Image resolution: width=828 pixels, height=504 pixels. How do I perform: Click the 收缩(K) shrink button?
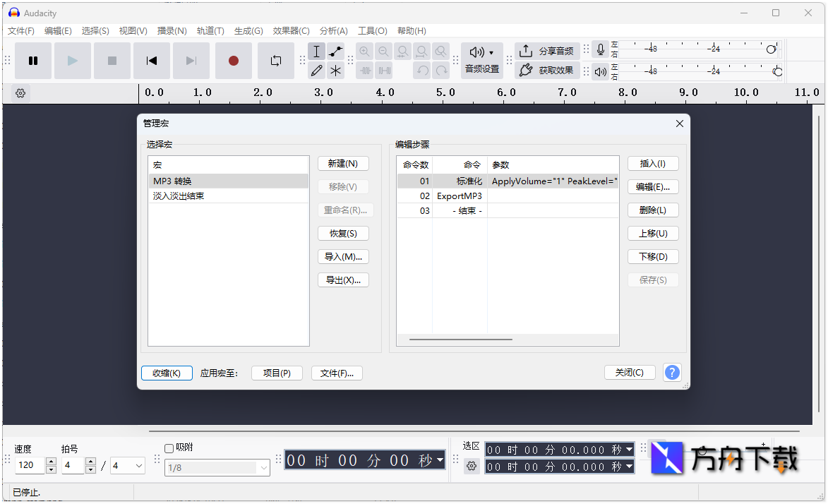pos(167,373)
